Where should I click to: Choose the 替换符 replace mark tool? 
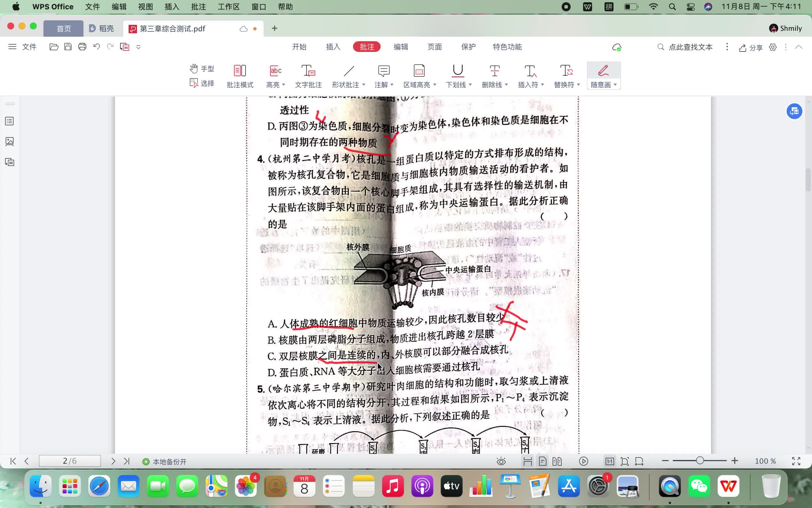[x=566, y=71]
